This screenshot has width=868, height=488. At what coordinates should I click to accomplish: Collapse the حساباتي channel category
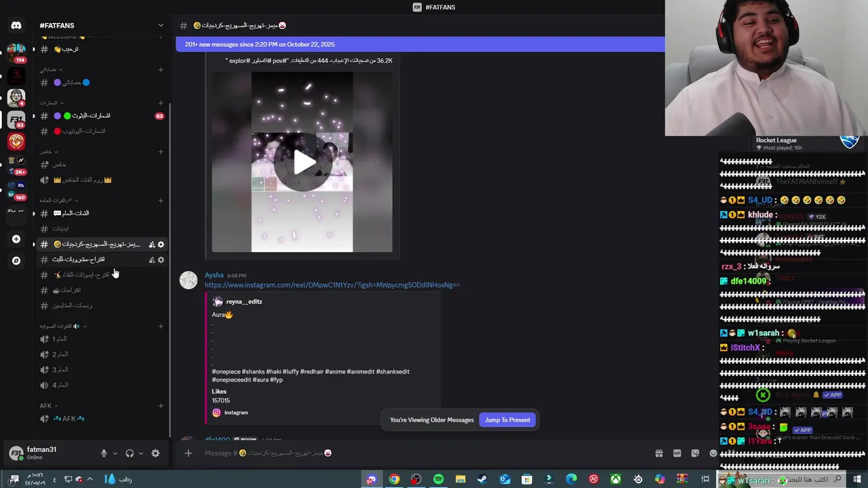pos(51,69)
